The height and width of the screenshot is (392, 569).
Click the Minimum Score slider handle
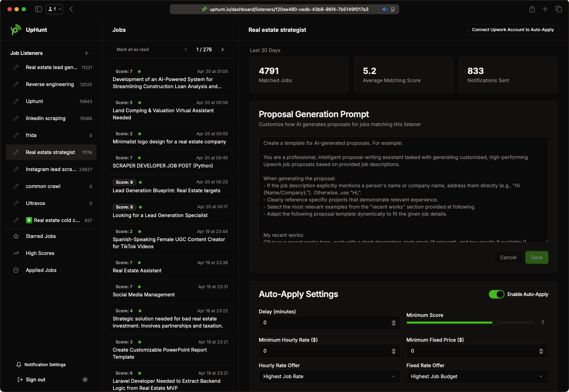[495, 323]
